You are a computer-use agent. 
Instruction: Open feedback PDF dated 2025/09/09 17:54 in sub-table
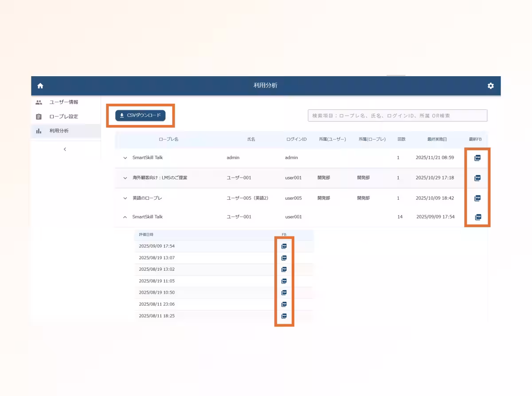point(284,246)
